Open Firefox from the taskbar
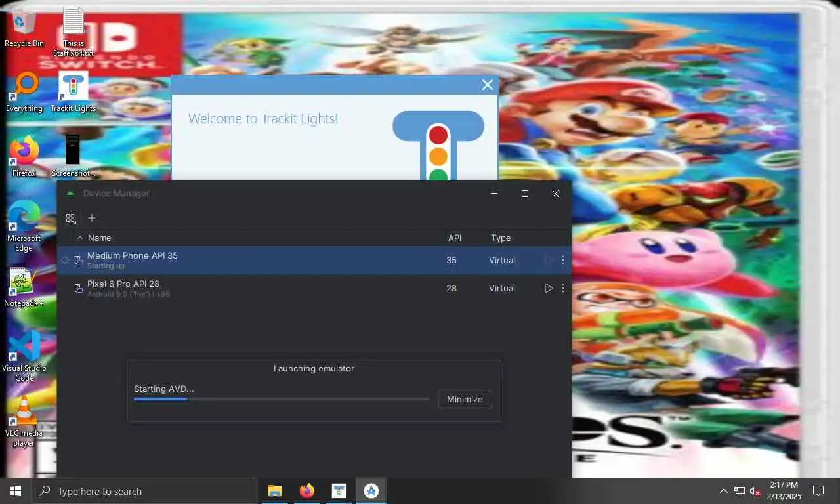 306,491
